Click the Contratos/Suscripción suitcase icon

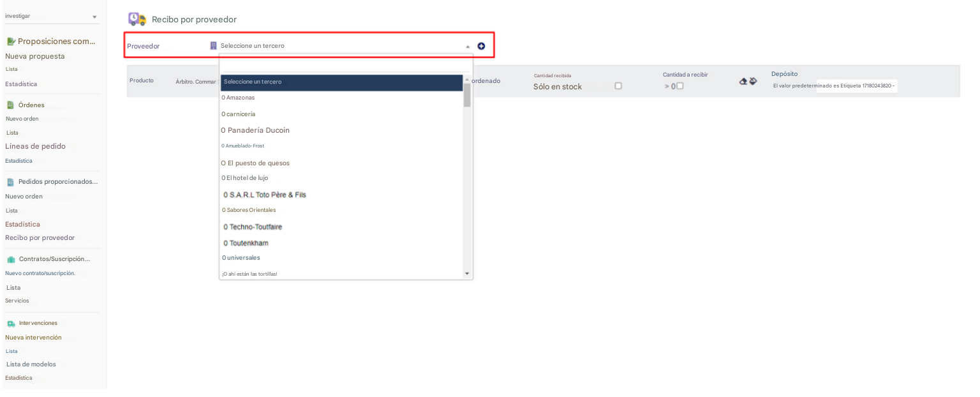[x=11, y=259]
